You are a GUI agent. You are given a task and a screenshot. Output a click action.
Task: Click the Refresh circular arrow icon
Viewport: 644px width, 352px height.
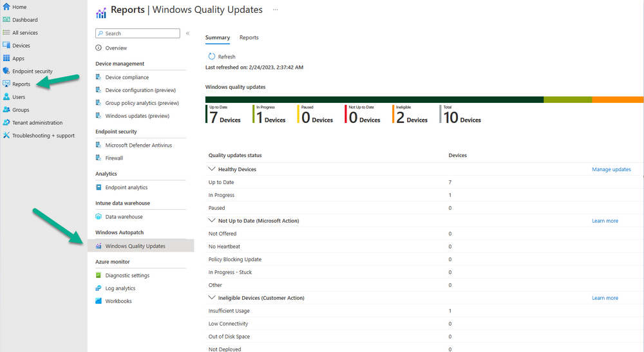click(211, 56)
